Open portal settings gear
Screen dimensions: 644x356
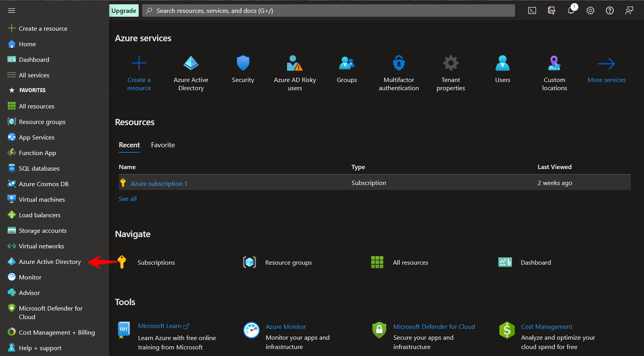(590, 10)
